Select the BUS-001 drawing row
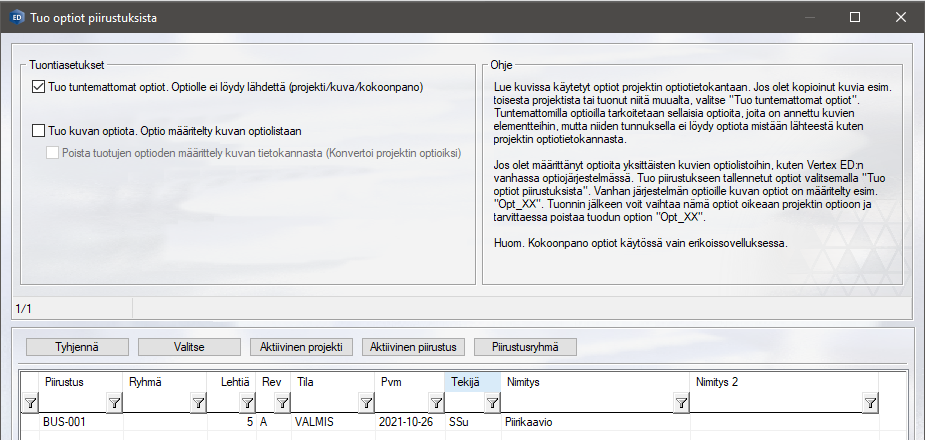This screenshot has height=440, width=925. pyautogui.click(x=64, y=423)
